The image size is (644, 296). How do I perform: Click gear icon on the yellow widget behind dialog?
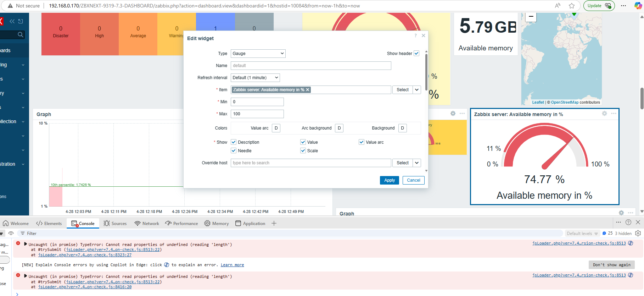coord(453,114)
